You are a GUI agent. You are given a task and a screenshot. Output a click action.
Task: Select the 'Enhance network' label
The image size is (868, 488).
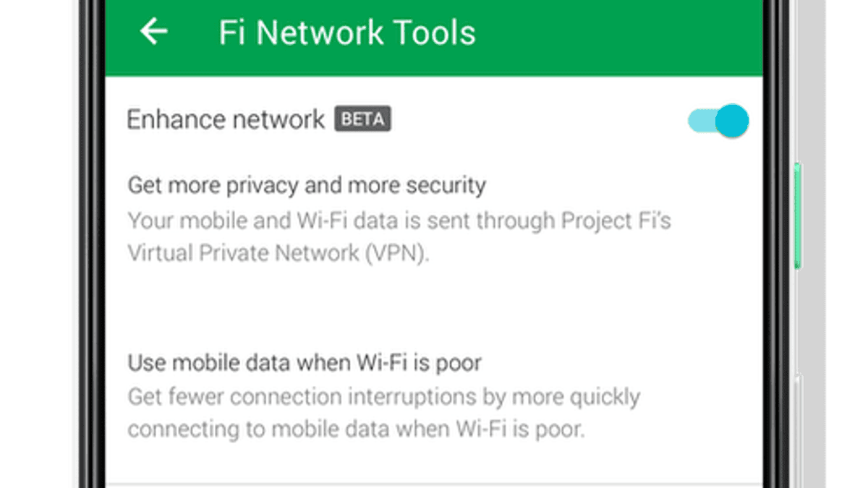226,119
